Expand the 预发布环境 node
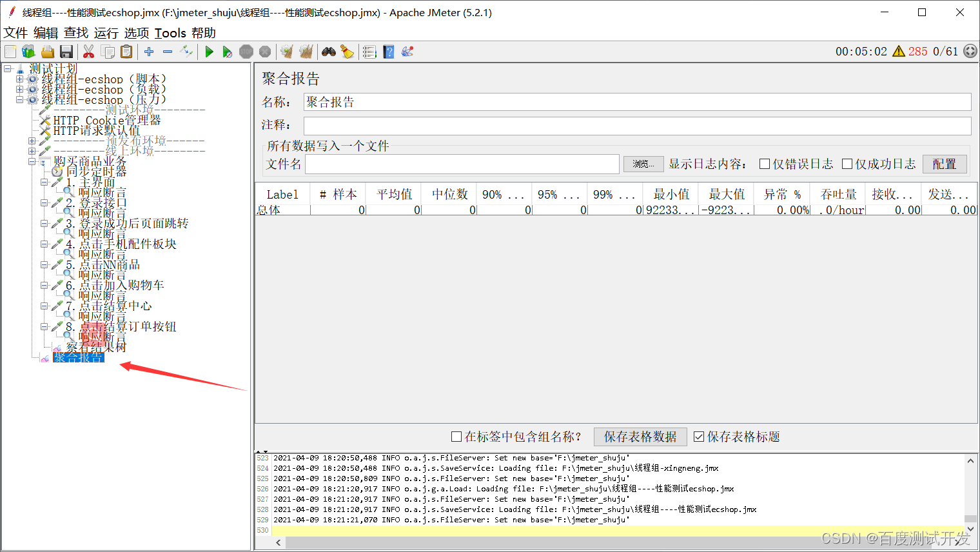Screen dimensions: 980x552 (32, 141)
